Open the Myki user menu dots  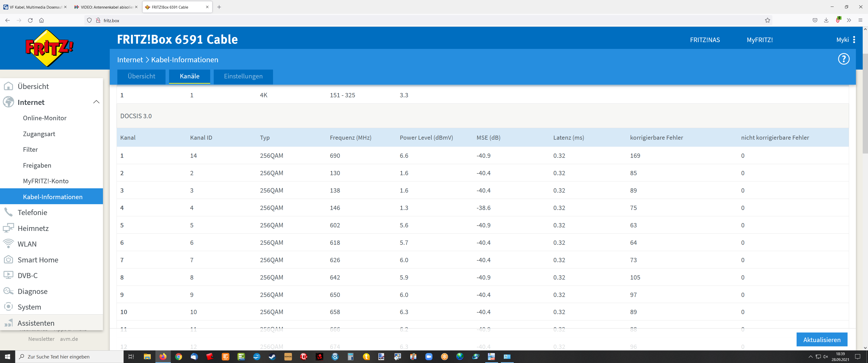854,40
